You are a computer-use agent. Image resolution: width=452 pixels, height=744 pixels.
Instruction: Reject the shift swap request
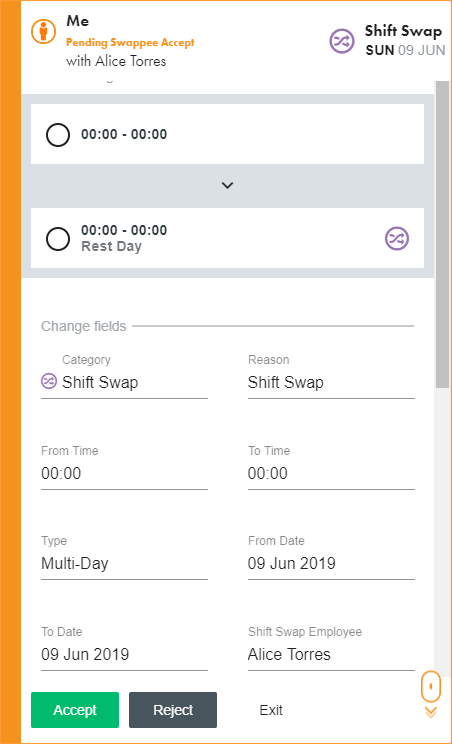(173, 710)
